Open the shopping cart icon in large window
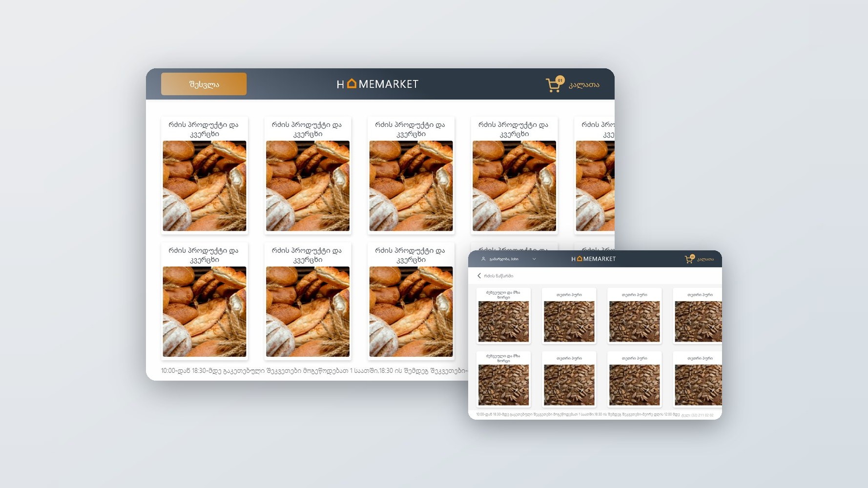This screenshot has height=488, width=868. [554, 85]
